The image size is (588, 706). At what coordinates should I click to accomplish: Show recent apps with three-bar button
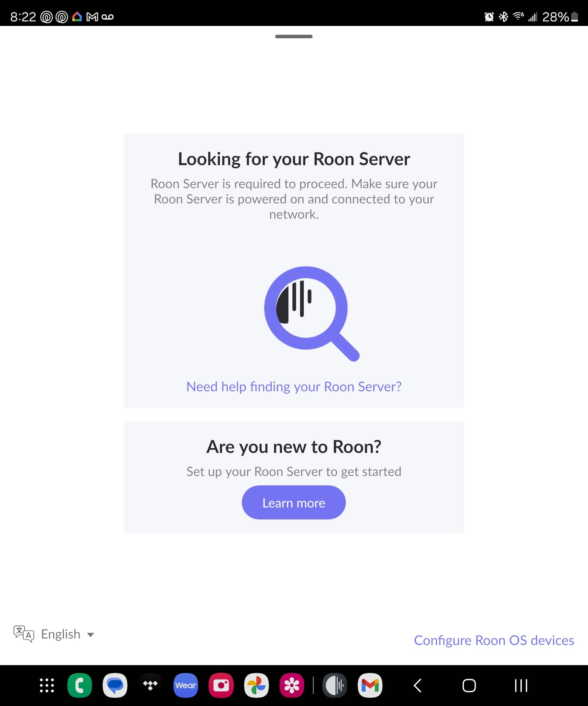pyautogui.click(x=521, y=686)
